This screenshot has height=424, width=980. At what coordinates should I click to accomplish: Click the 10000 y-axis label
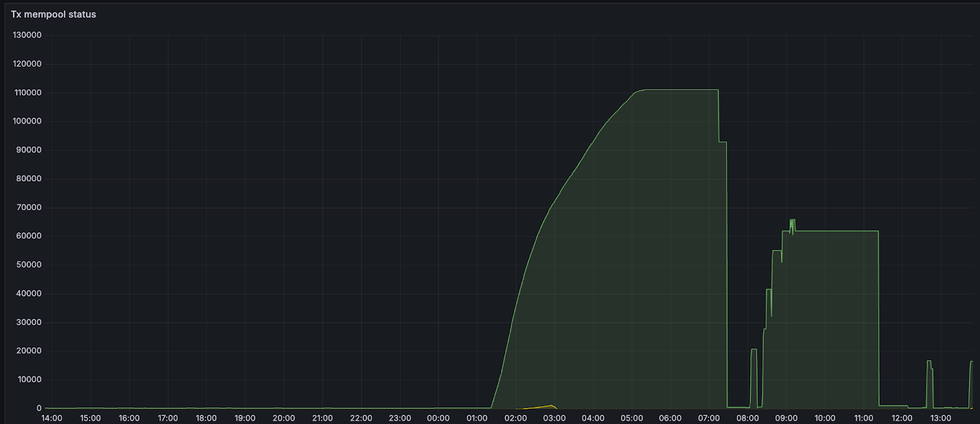tap(29, 379)
